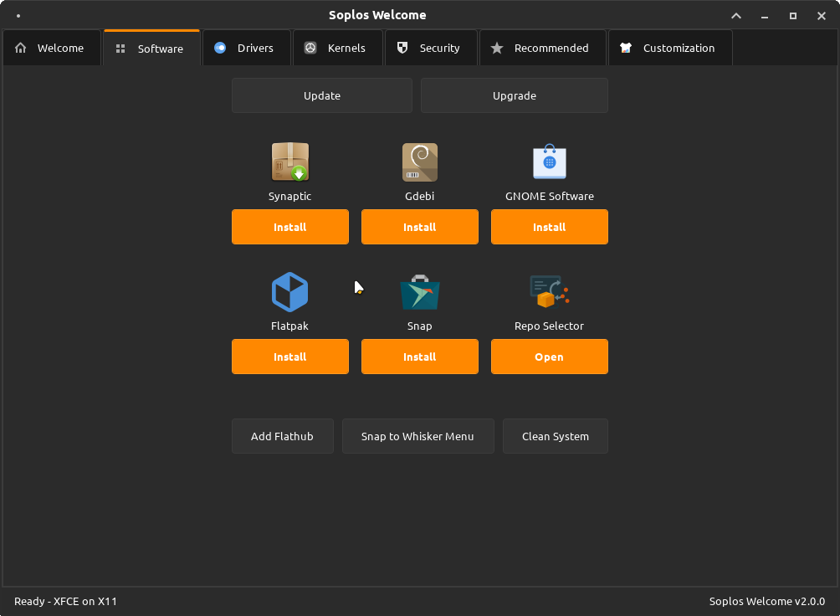Run a system Update

(321, 95)
